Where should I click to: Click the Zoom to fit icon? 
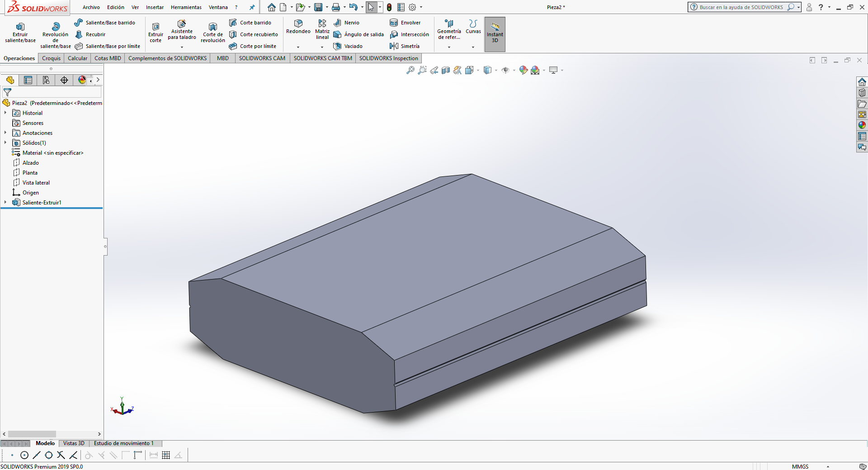410,70
